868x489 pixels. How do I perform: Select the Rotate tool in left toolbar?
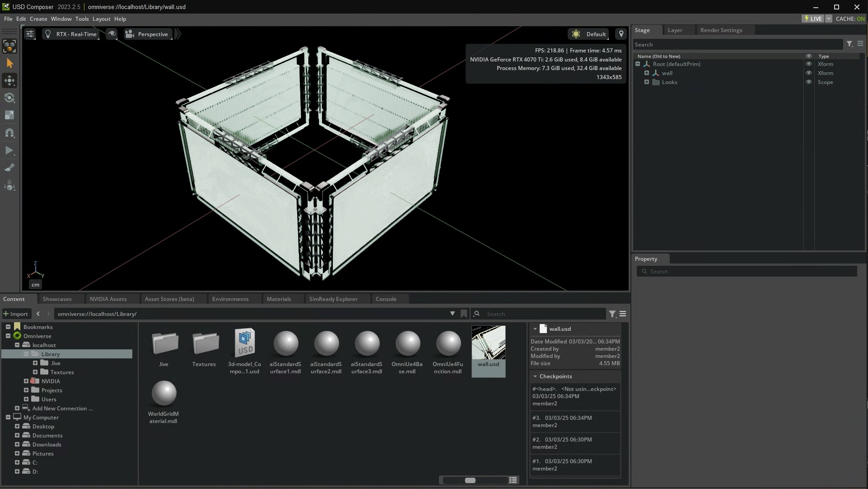click(9, 98)
